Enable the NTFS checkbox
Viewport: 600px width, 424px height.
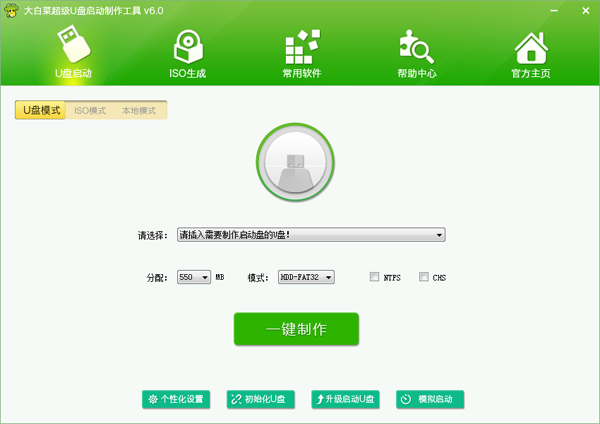coord(374,277)
